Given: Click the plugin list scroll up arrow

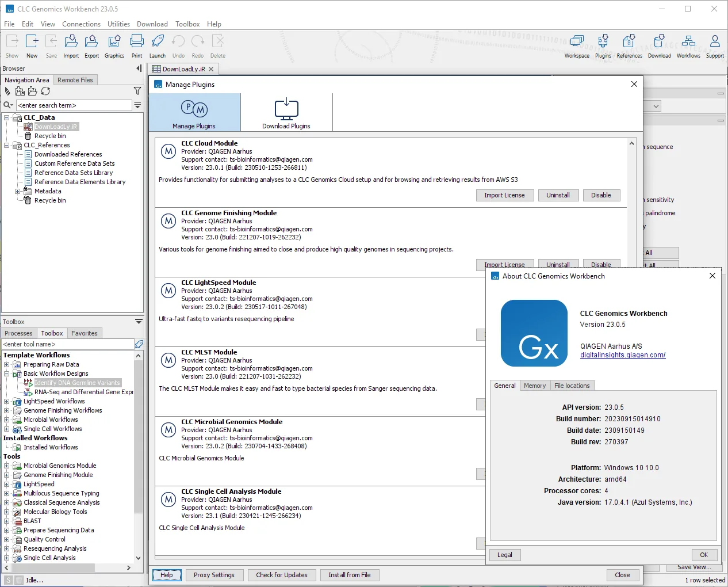Looking at the screenshot, I should coord(631,143).
